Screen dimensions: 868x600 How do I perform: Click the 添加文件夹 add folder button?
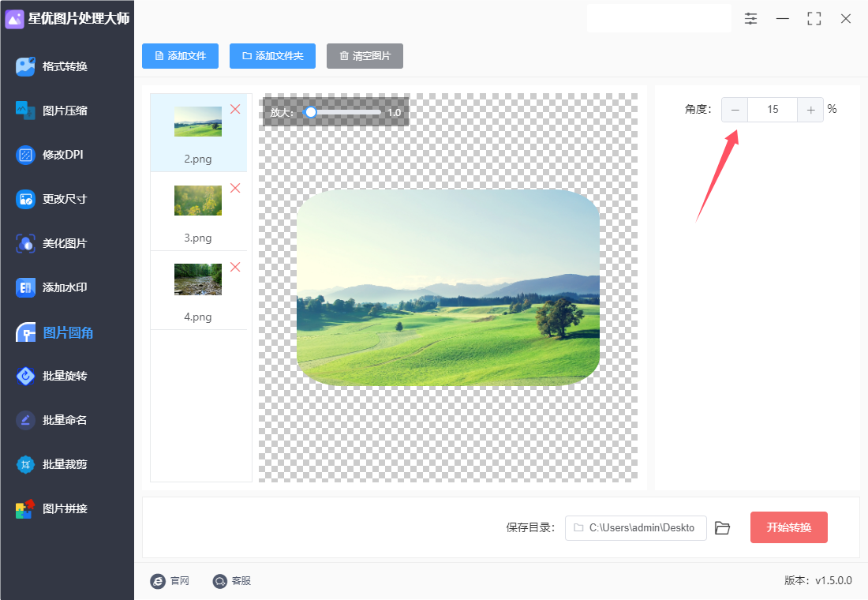(x=272, y=56)
